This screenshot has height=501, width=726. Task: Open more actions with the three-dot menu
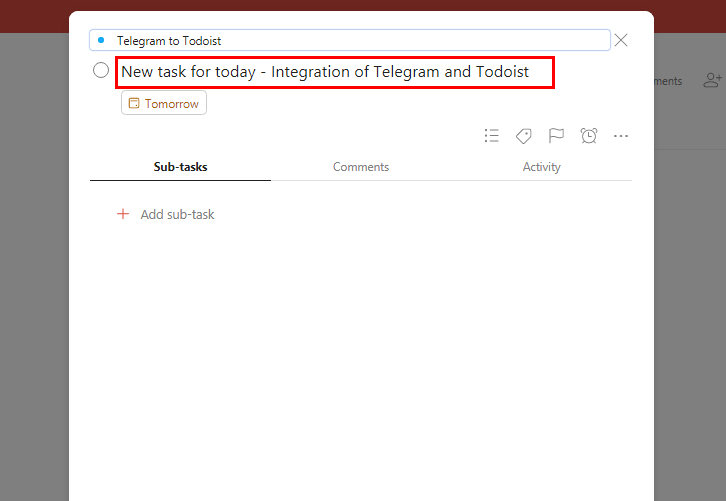(x=621, y=136)
